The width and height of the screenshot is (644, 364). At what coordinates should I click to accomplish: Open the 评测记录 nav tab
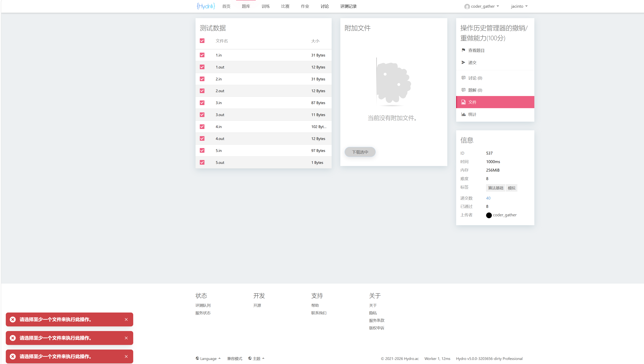click(x=348, y=6)
